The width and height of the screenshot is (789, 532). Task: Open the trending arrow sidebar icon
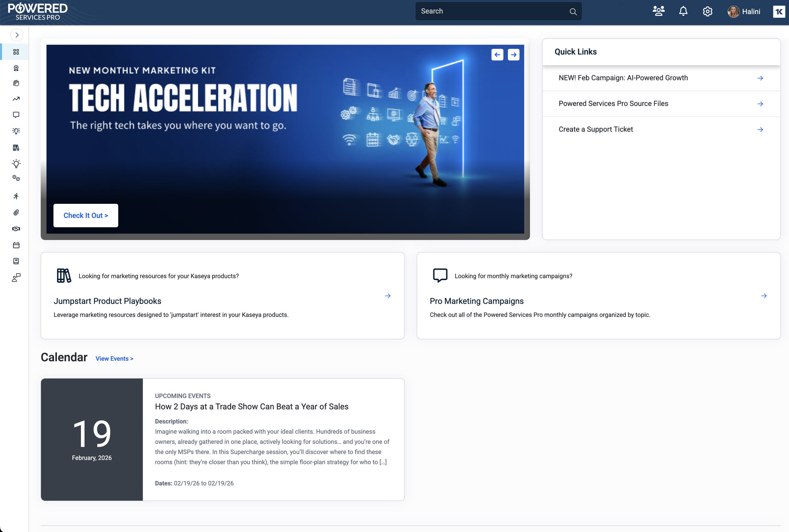16,99
